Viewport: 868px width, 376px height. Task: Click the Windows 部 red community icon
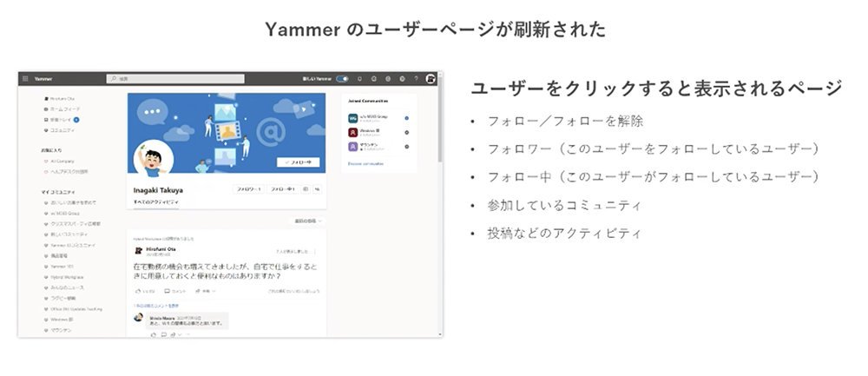click(352, 132)
